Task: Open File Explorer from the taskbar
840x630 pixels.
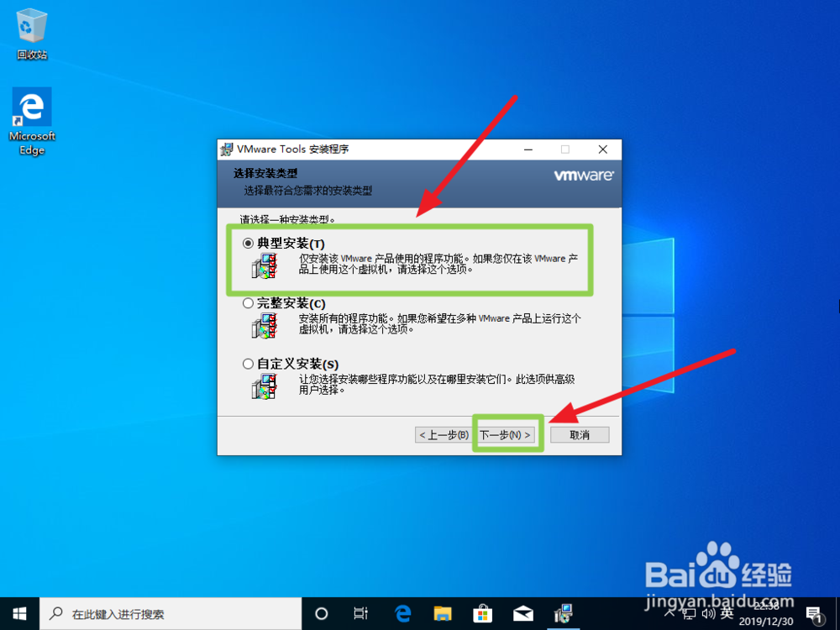Action: point(443,614)
